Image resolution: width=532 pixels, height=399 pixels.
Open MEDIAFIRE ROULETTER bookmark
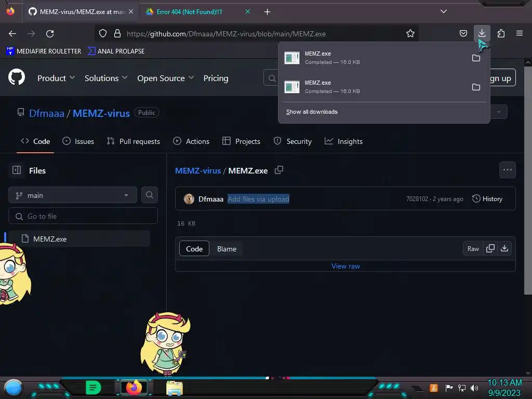pyautogui.click(x=44, y=51)
